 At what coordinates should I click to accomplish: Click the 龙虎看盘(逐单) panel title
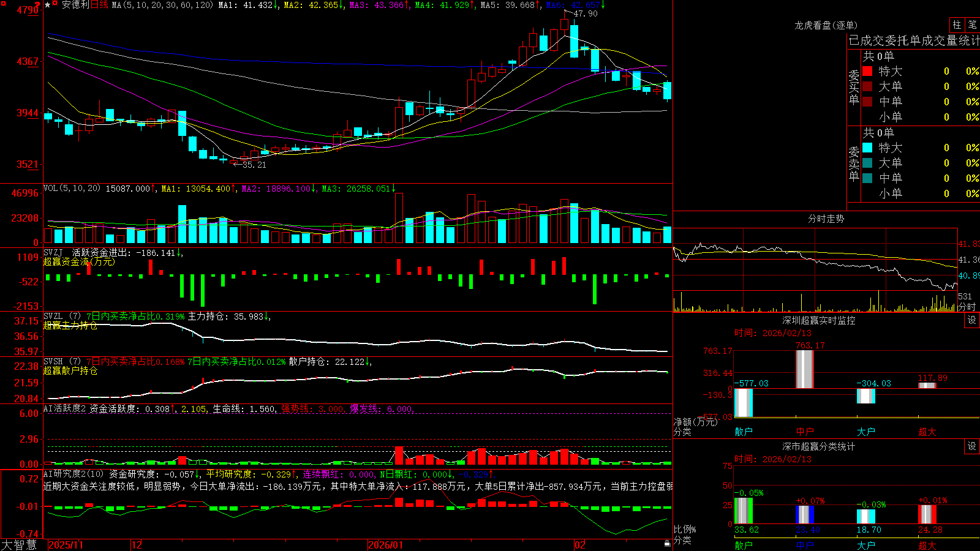[826, 25]
